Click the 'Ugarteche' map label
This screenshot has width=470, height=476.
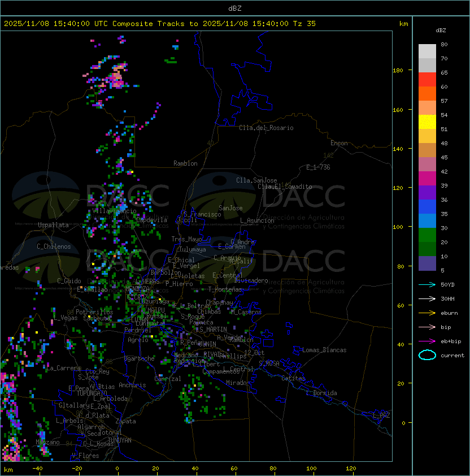tap(140, 358)
